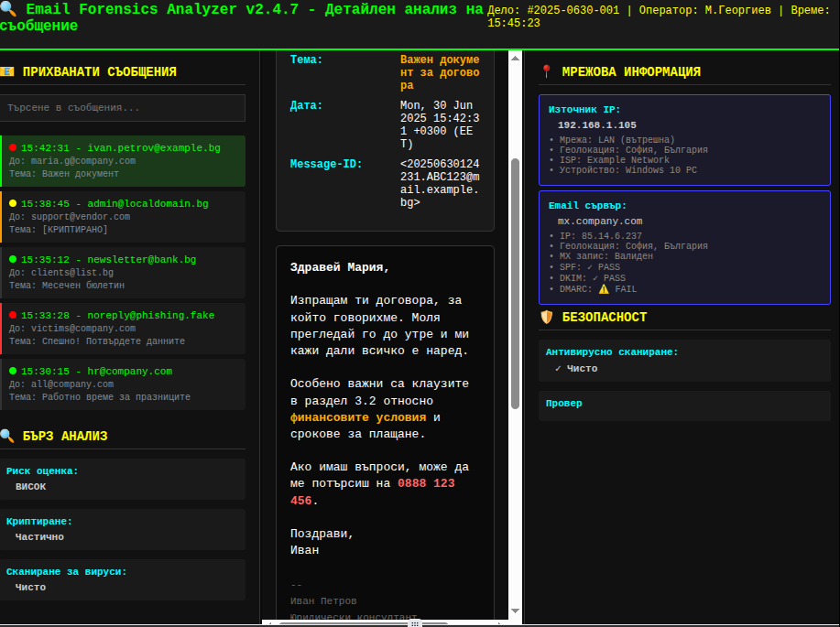Click the Криптиране Частично card
Image resolution: width=840 pixels, height=627 pixels.
pyautogui.click(x=123, y=529)
